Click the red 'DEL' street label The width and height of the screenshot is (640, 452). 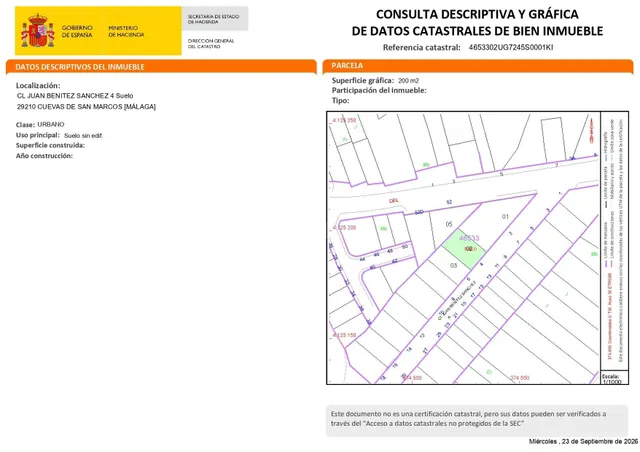(x=393, y=200)
